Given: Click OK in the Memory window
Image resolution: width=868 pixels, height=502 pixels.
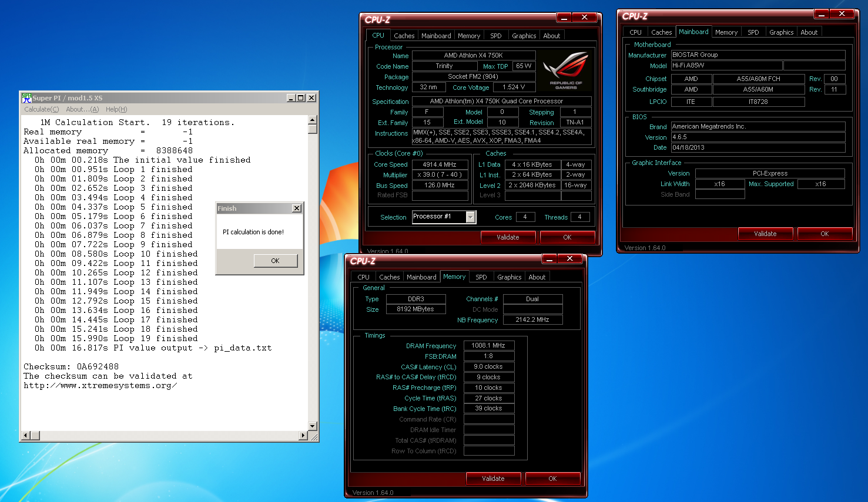Looking at the screenshot, I should (552, 479).
